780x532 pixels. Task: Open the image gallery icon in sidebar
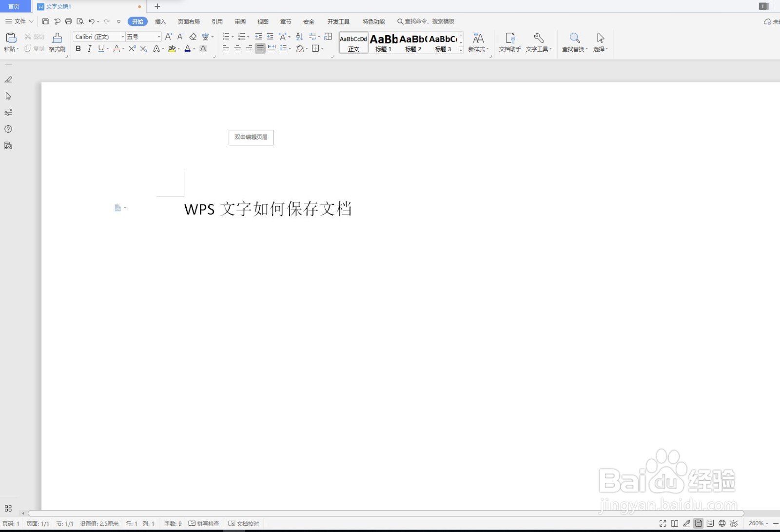point(8,145)
